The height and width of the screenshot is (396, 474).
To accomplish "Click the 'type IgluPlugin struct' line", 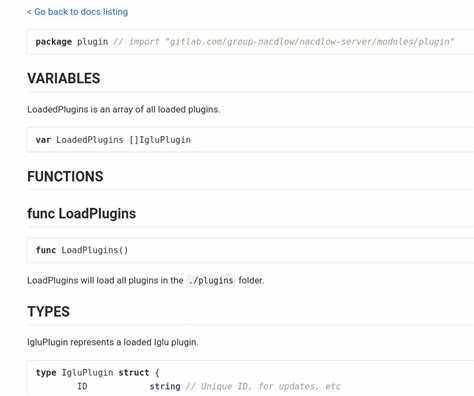I will (x=98, y=372).
